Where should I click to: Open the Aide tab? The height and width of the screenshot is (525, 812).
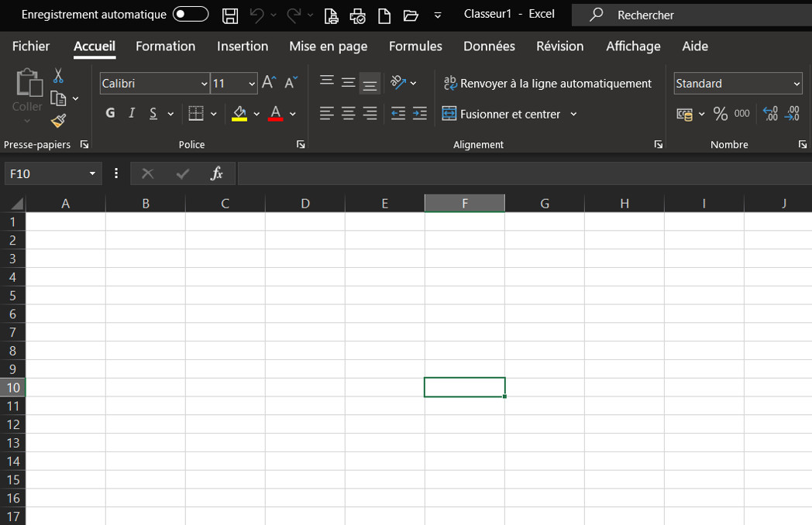695,46
